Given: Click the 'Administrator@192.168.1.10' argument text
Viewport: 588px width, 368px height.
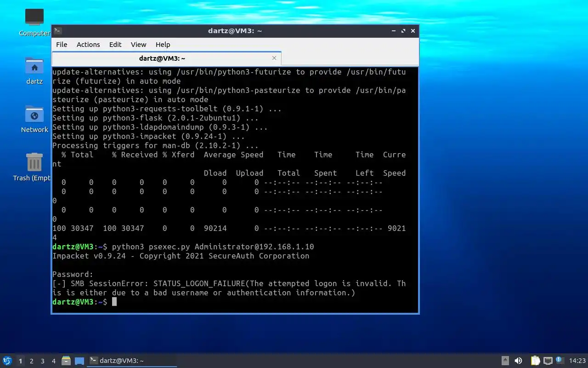Looking at the screenshot, I should pyautogui.click(x=254, y=247).
